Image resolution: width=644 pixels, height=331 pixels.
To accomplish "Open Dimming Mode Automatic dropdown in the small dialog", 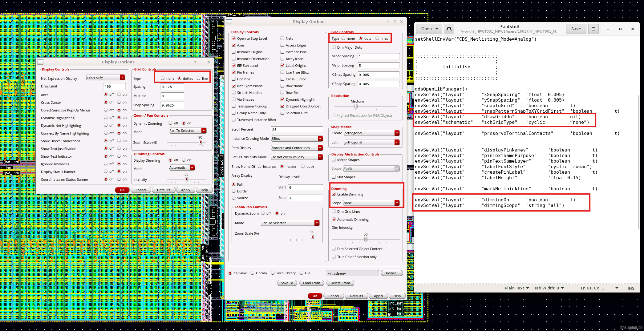I will [182, 168].
